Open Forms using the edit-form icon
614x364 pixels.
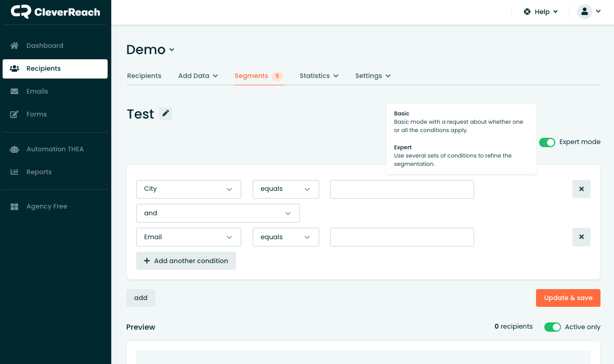15,114
